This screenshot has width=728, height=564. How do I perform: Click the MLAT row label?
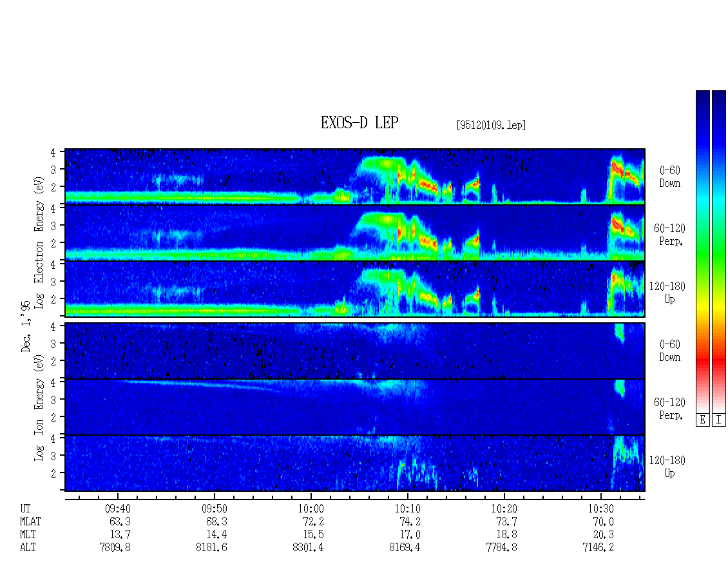click(x=30, y=521)
